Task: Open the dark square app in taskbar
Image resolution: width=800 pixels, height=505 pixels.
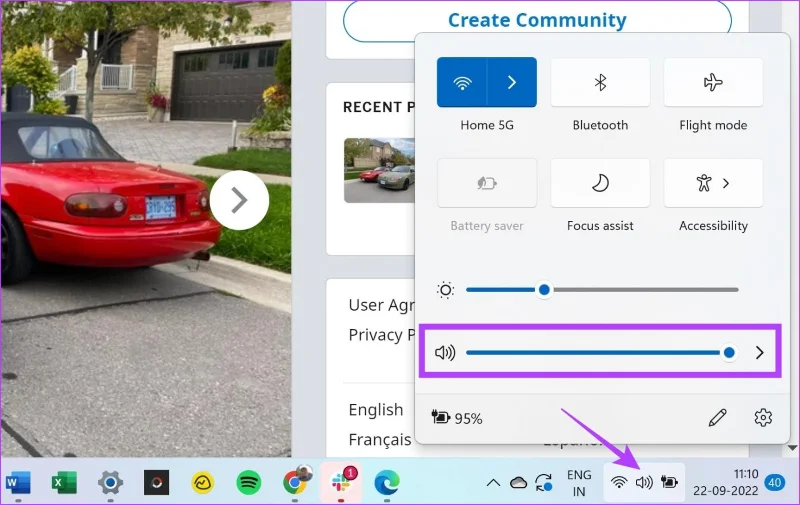Action: 156,483
